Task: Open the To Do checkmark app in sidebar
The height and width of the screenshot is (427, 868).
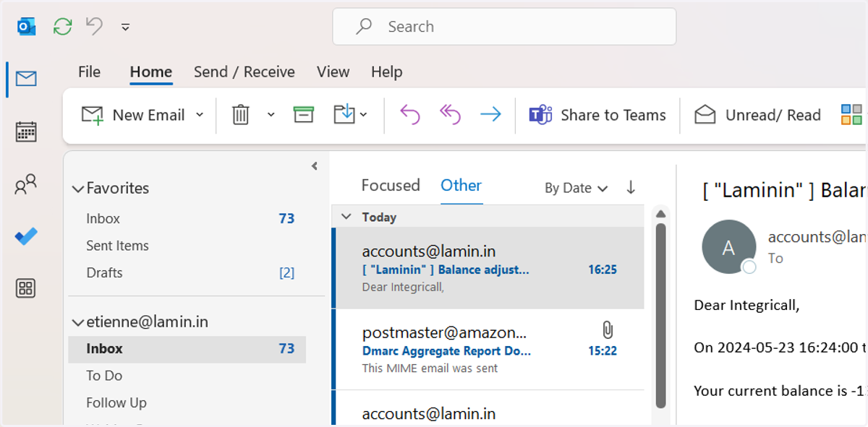Action: click(x=26, y=236)
